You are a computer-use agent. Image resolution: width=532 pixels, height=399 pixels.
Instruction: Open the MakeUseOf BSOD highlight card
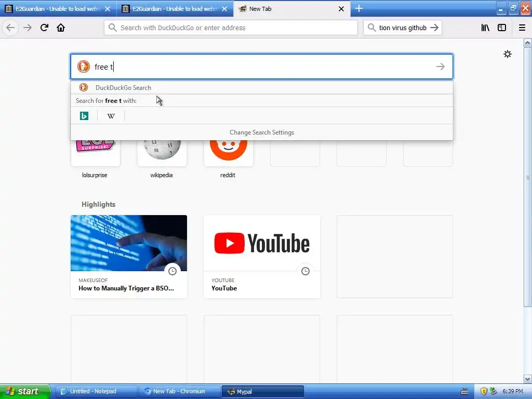pyautogui.click(x=129, y=257)
